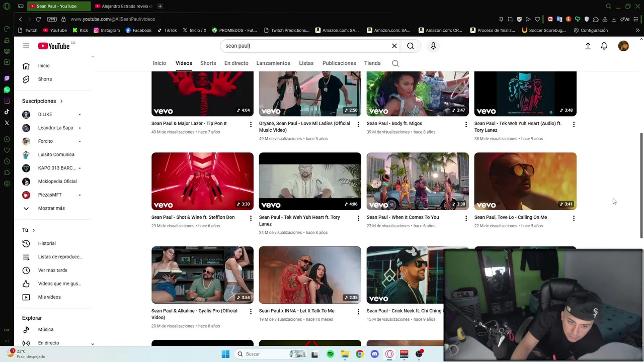Open Spotify from the Windows taskbar
This screenshot has height=362, width=644.
tap(330, 354)
